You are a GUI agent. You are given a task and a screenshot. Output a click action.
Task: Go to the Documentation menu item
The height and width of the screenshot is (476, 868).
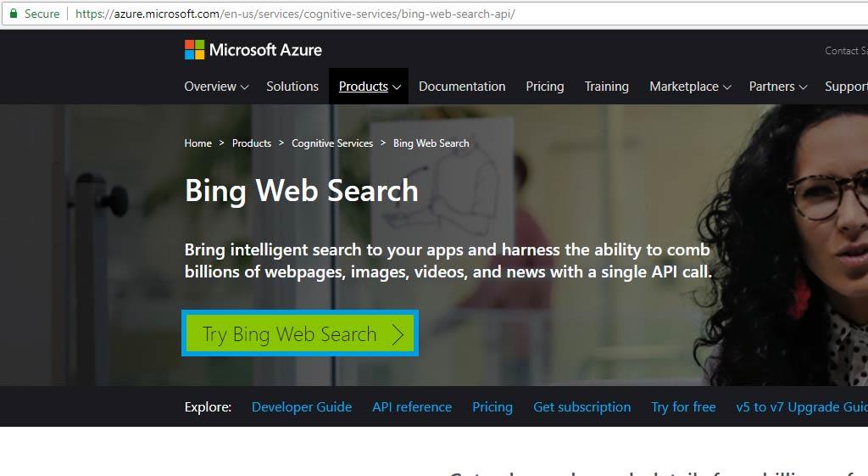coord(462,87)
